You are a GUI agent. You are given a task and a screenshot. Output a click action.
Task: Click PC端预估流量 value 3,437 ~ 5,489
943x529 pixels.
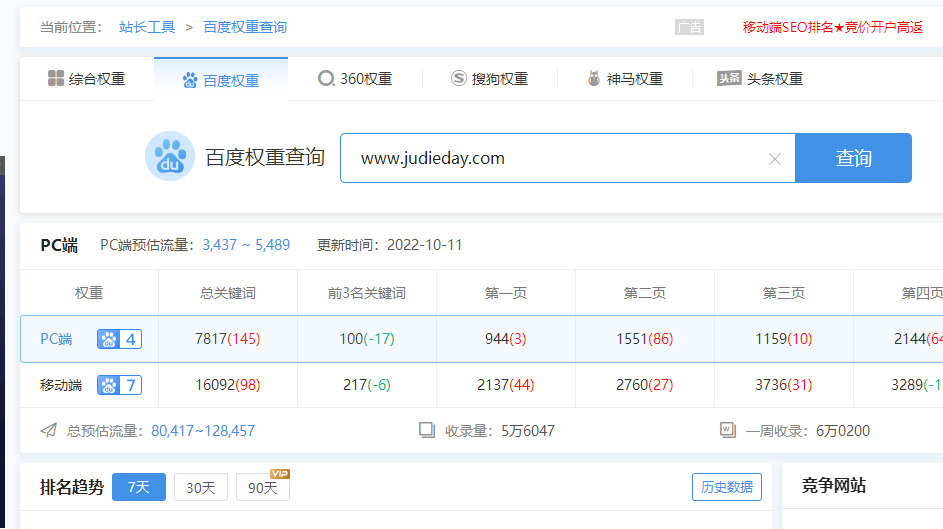tap(246, 245)
